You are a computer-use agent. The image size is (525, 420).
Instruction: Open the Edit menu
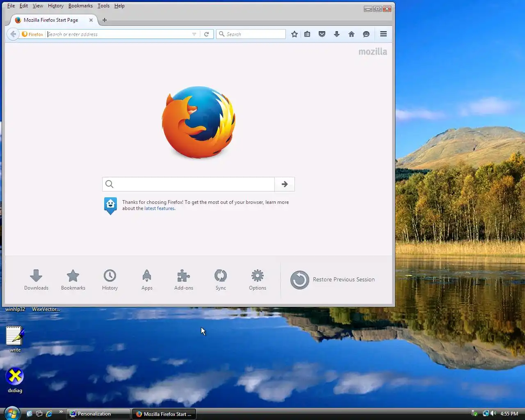coord(24,6)
